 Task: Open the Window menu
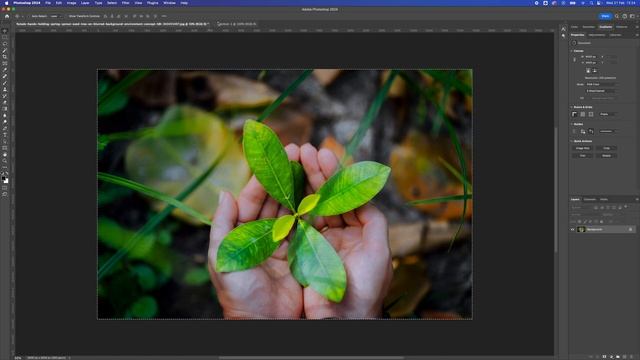[169, 3]
